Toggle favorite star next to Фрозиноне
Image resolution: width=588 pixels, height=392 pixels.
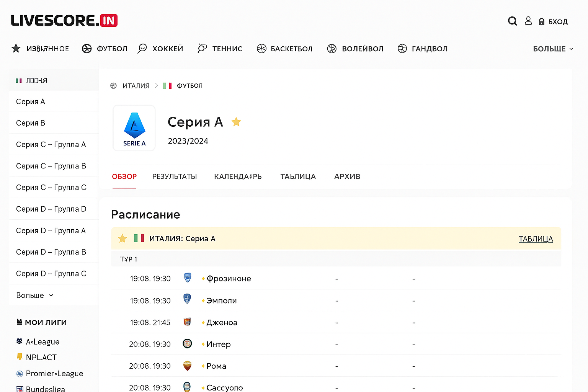click(x=203, y=279)
